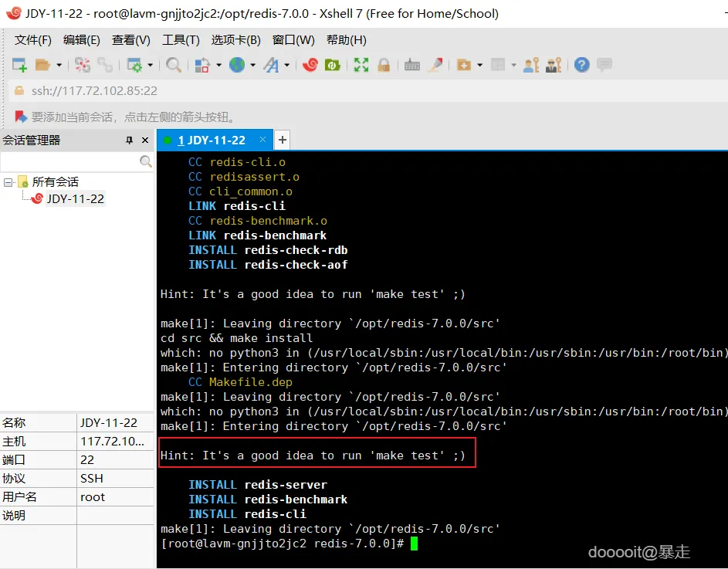Open the 选项卡(B) menu
The image size is (728, 569).
coord(236,40)
